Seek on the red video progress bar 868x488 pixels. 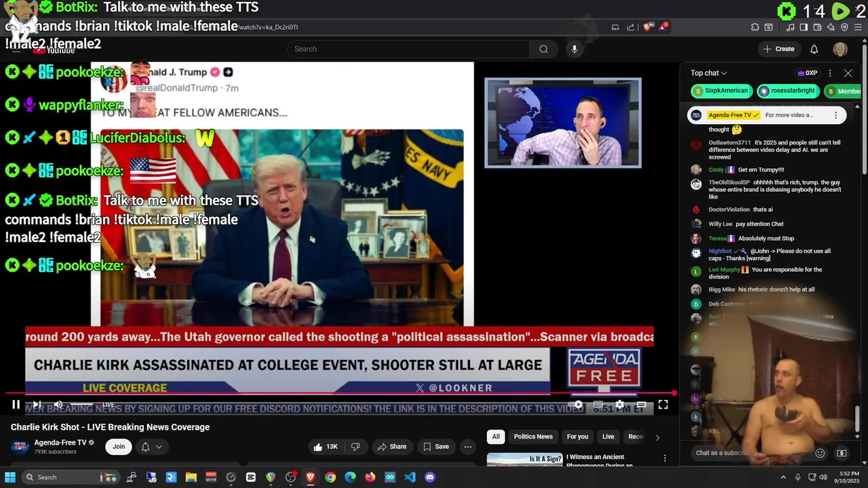point(340,393)
